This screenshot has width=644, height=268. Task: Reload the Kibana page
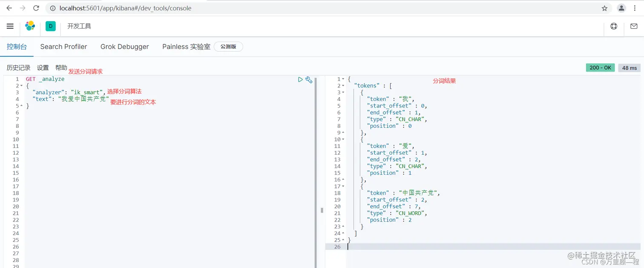(x=36, y=8)
